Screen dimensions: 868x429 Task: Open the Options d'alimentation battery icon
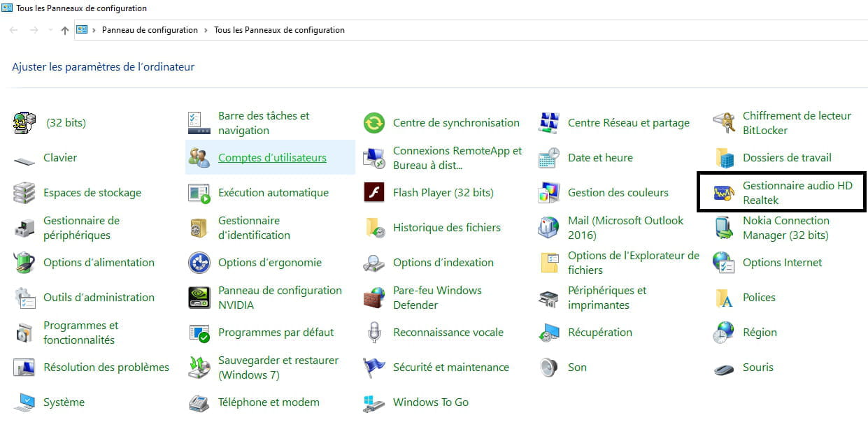click(x=24, y=263)
